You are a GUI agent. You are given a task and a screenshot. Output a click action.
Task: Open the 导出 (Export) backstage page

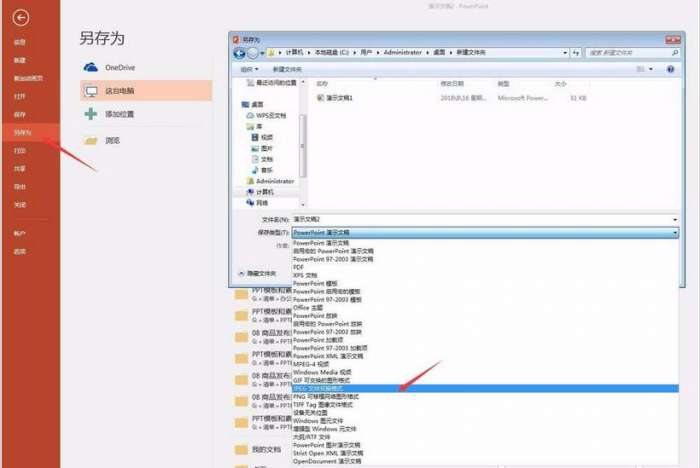20,187
